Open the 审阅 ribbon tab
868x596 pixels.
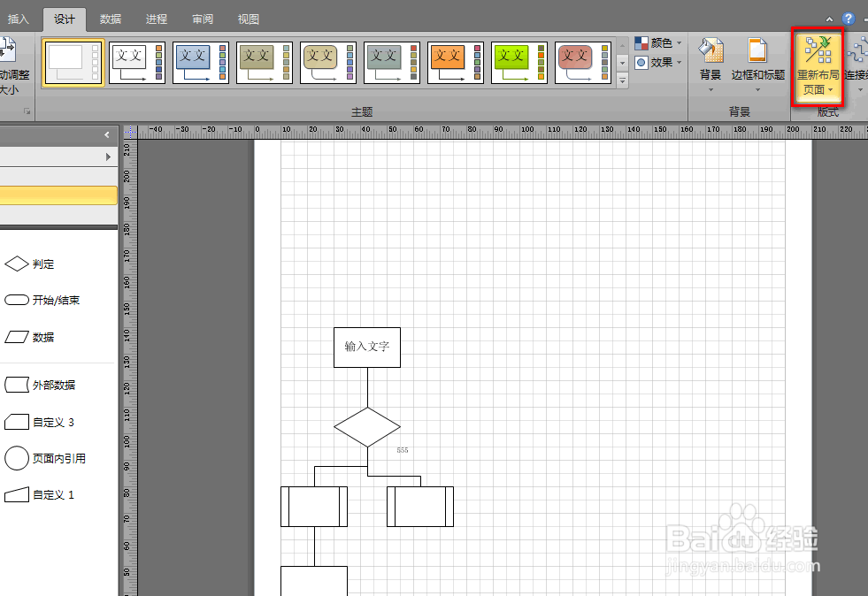pyautogui.click(x=203, y=19)
